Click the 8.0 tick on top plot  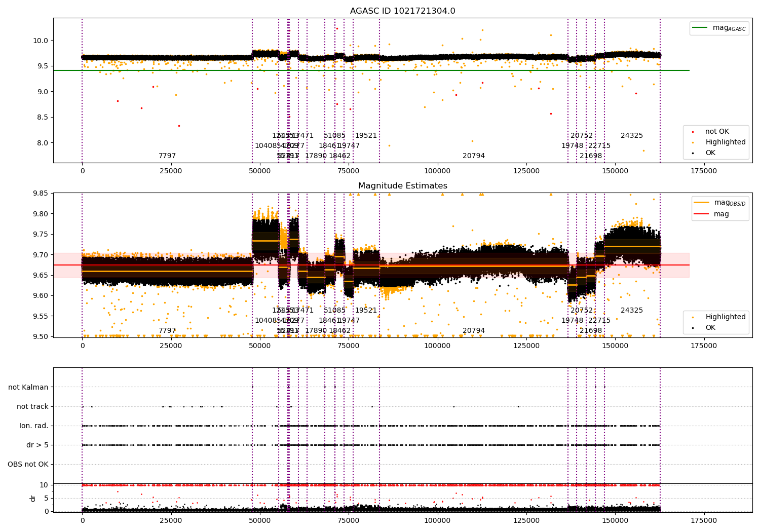pyautogui.click(x=42, y=143)
